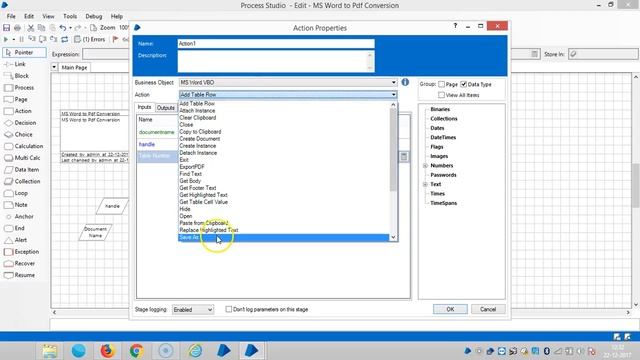Uncheck the Data Type group checkbox
The image size is (640, 360).
[x=463, y=84]
